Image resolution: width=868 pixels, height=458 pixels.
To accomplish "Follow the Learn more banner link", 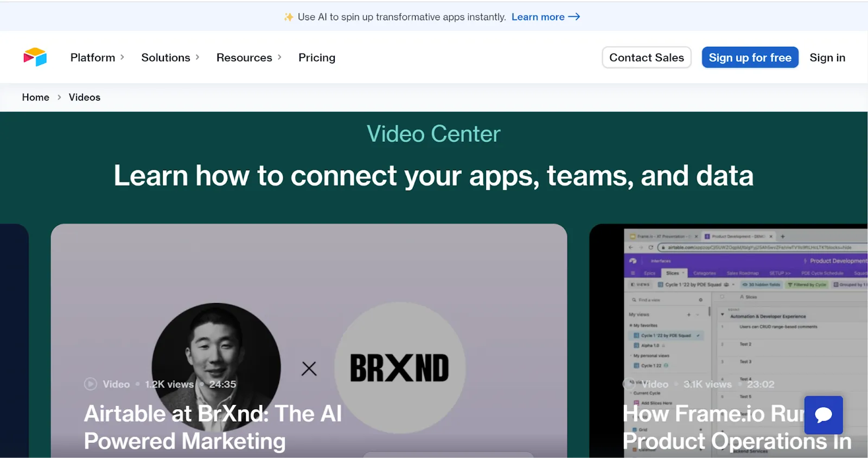I will click(x=538, y=17).
